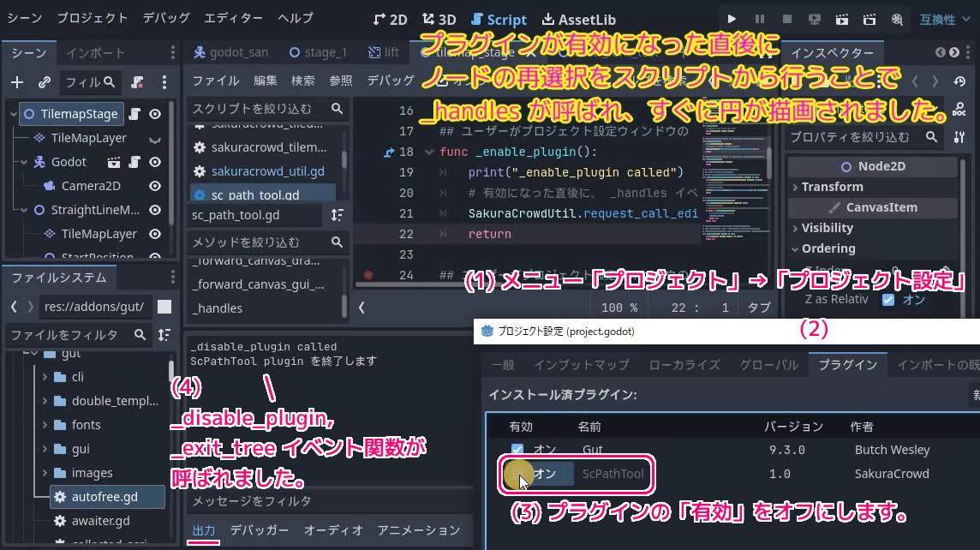Collapse the Godot node children
Screen dimensions: 980x550
point(24,162)
